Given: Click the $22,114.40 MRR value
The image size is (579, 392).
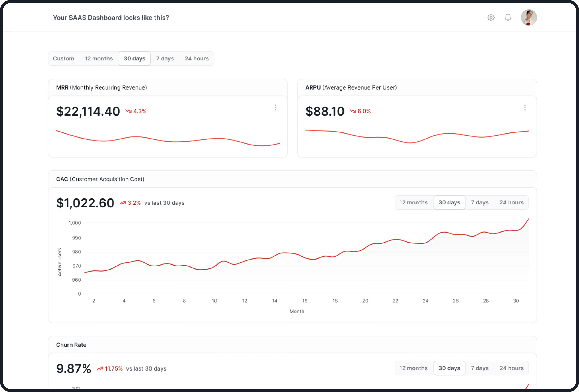Looking at the screenshot, I should click(88, 111).
